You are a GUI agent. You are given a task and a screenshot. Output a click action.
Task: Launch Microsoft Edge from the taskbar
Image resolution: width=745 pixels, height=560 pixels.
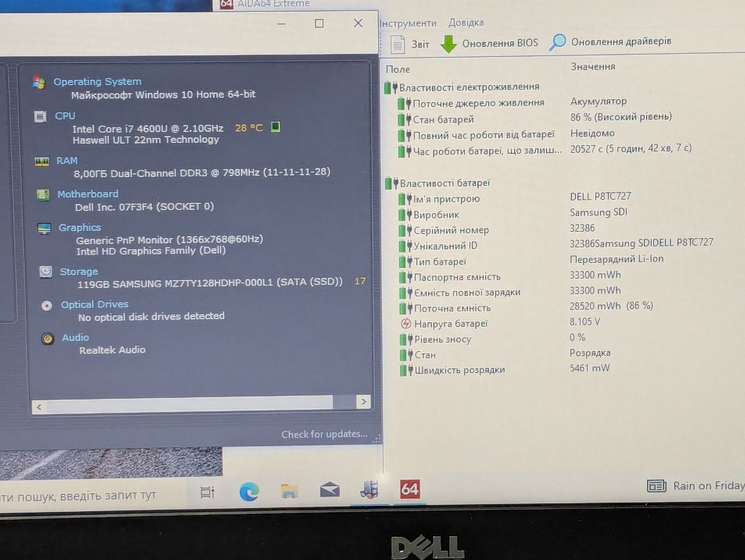click(250, 493)
